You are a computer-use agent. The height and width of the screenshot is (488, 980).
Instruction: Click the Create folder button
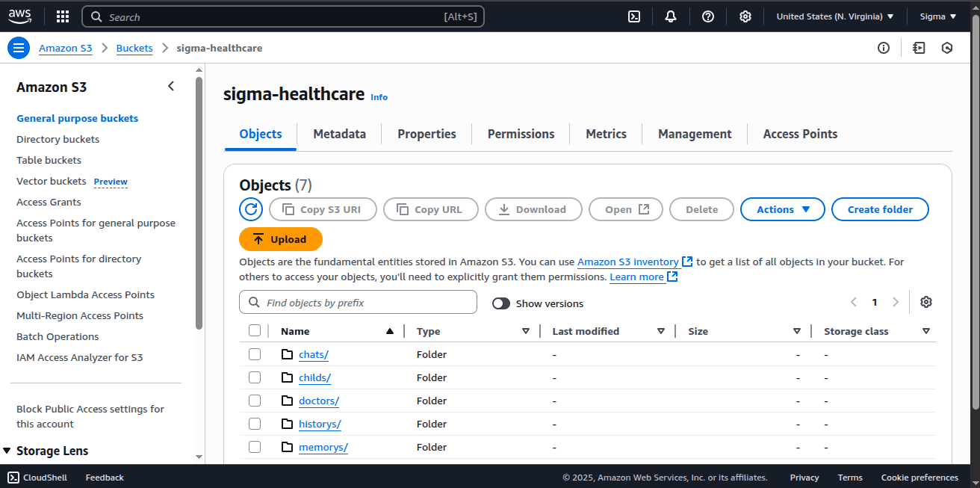(x=880, y=209)
